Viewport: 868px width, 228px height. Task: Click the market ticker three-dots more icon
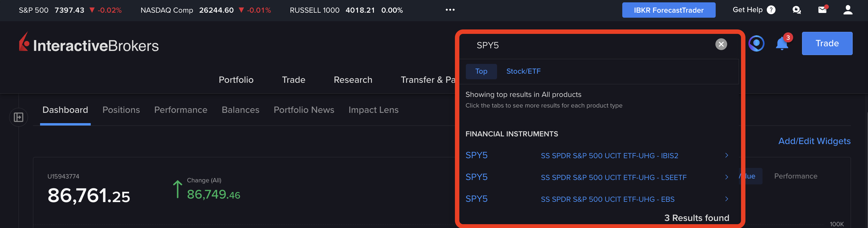(x=450, y=10)
